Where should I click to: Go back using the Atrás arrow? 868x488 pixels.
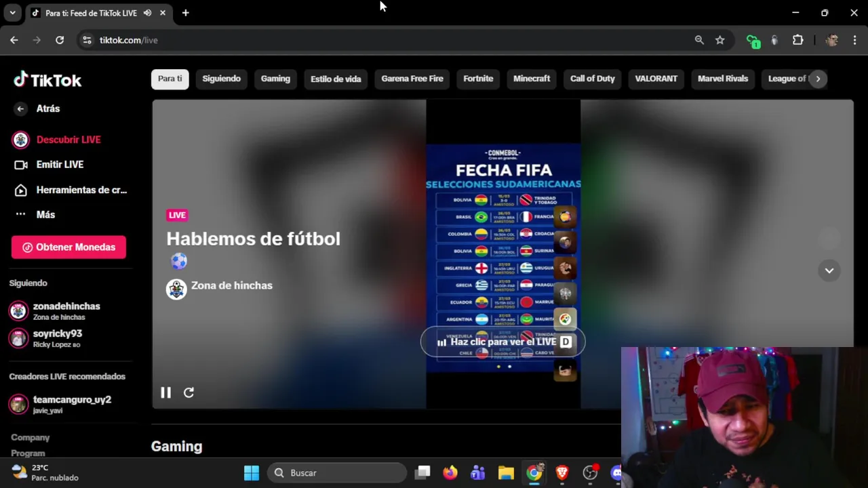pyautogui.click(x=20, y=108)
